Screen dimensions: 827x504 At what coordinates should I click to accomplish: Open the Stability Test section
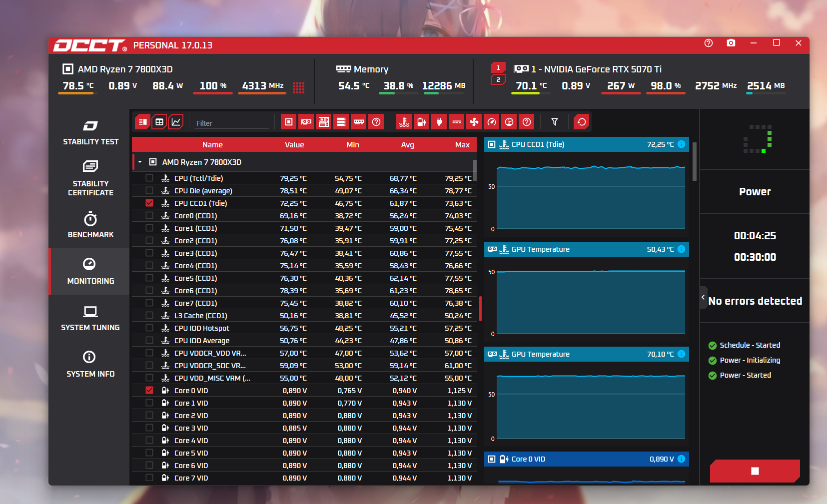point(90,132)
